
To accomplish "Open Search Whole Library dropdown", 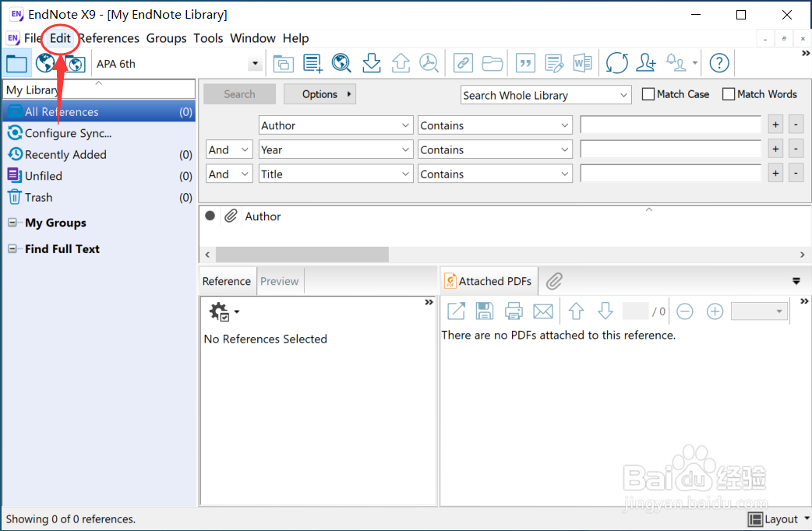I will [x=545, y=95].
